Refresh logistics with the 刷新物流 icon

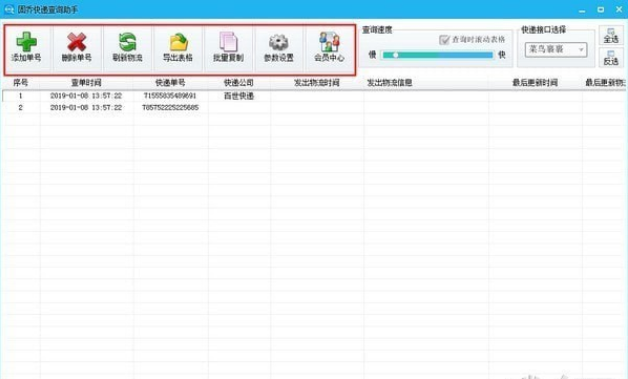127,42
